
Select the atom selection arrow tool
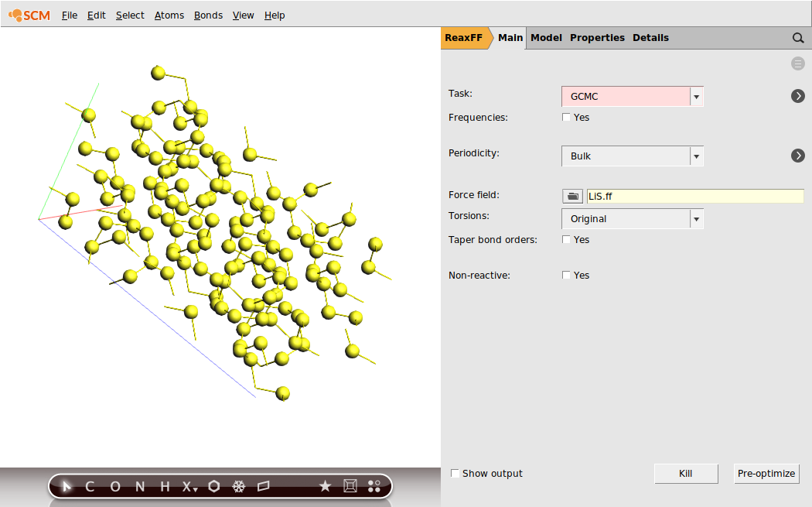pyautogui.click(x=65, y=486)
